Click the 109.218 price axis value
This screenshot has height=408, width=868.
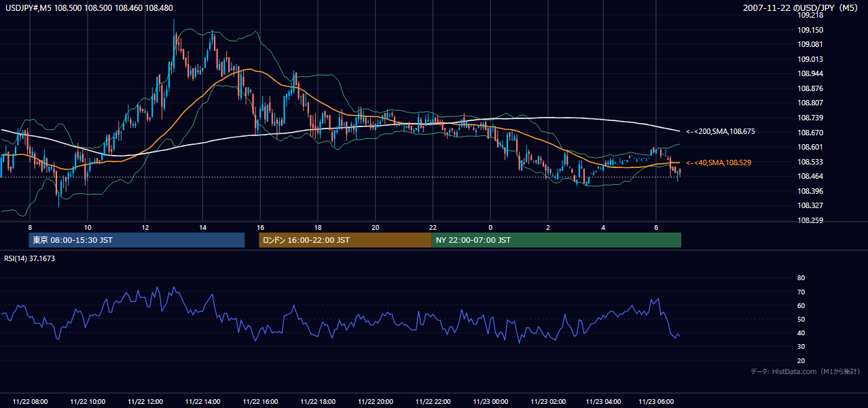[x=810, y=15]
